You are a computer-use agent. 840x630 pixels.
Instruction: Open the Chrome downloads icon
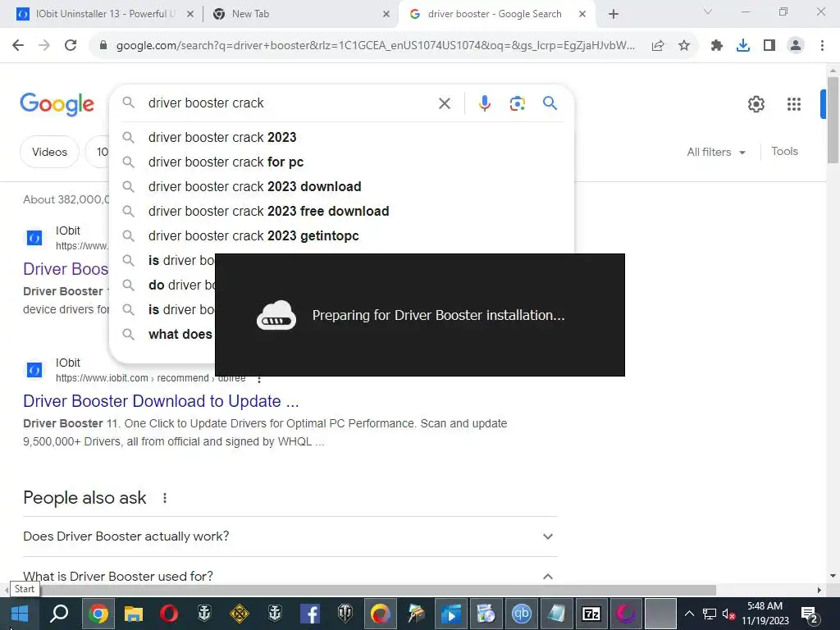[743, 46]
